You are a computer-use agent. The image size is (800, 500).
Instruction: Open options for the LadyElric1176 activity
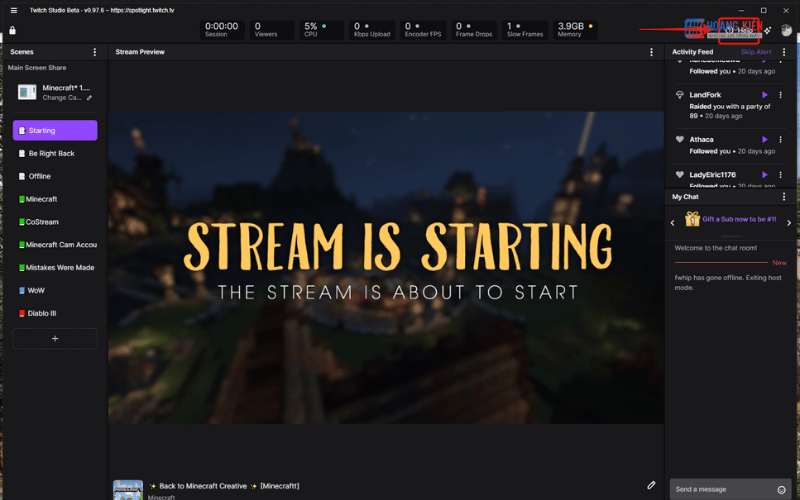pos(780,174)
